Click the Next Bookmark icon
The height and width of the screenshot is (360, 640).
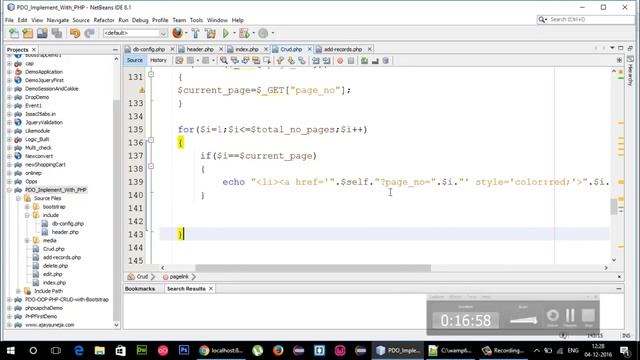coord(291,60)
